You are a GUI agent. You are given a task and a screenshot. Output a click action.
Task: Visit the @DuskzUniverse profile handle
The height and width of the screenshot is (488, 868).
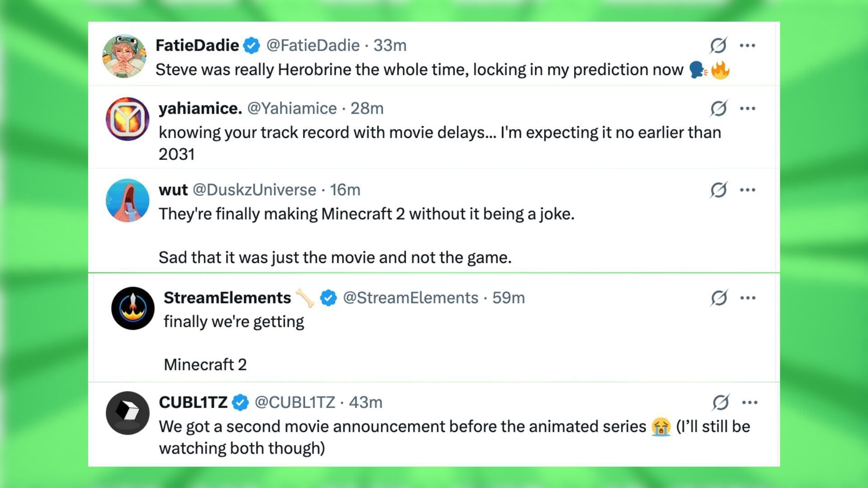coord(255,190)
